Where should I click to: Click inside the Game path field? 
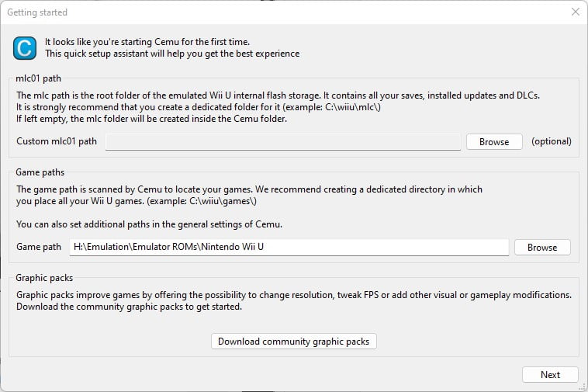point(289,247)
